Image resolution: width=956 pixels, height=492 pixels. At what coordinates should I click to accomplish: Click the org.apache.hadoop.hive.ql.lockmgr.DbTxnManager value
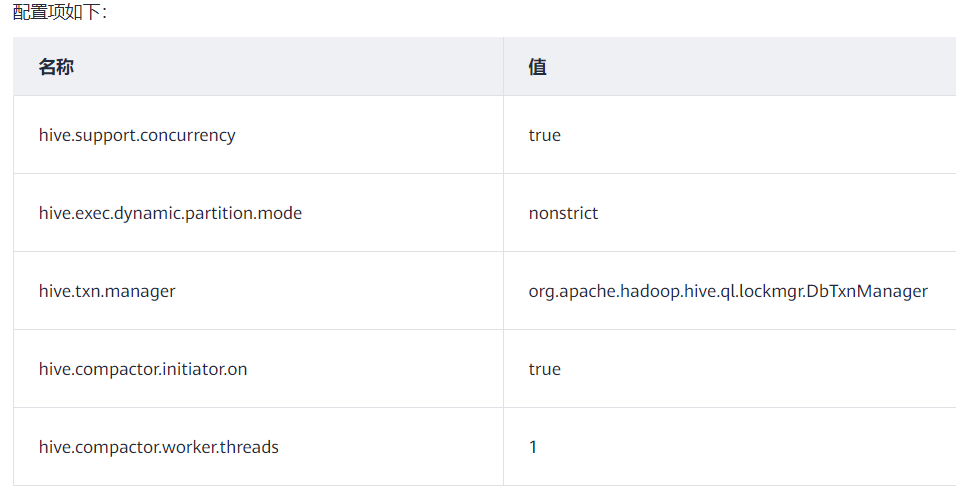tap(728, 291)
